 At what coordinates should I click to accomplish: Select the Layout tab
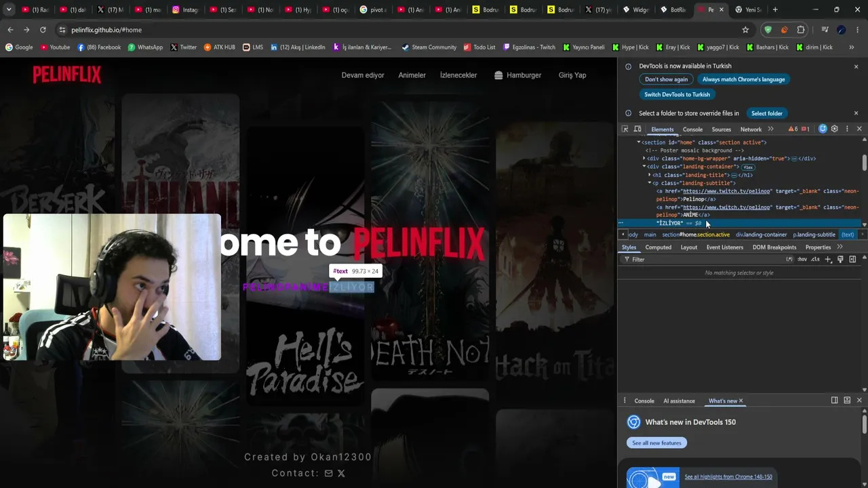tap(689, 247)
